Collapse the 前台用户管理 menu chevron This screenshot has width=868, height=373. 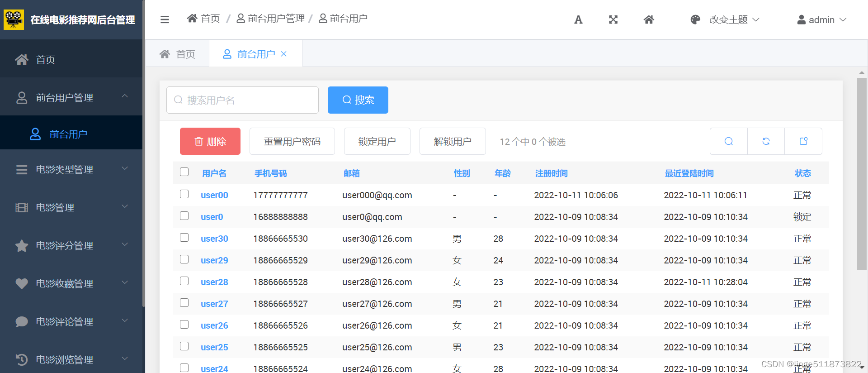tap(125, 96)
